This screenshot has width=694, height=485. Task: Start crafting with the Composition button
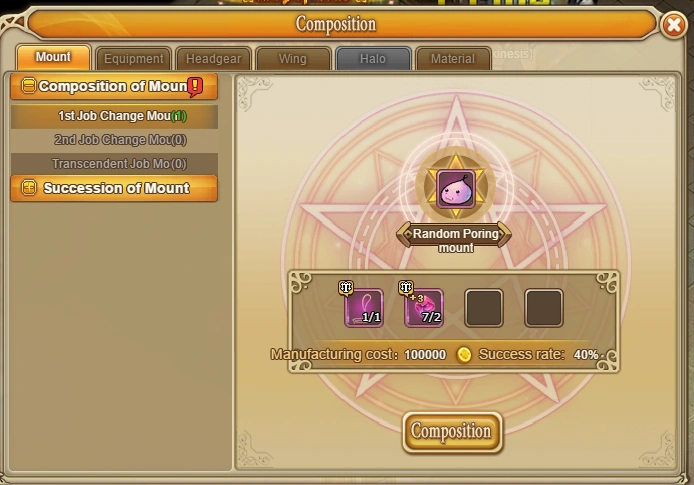[452, 431]
